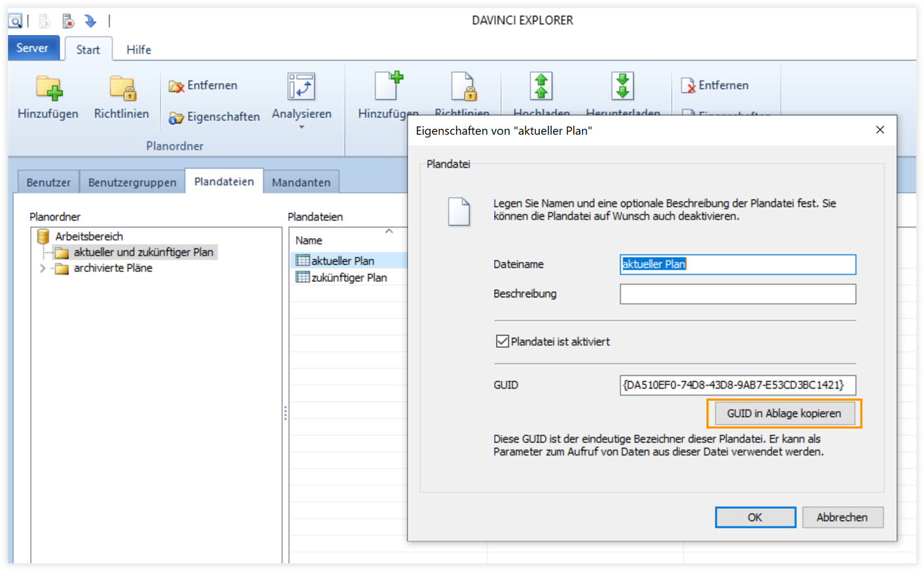Select the Plandateien tab
The width and height of the screenshot is (924, 571).
click(x=224, y=181)
